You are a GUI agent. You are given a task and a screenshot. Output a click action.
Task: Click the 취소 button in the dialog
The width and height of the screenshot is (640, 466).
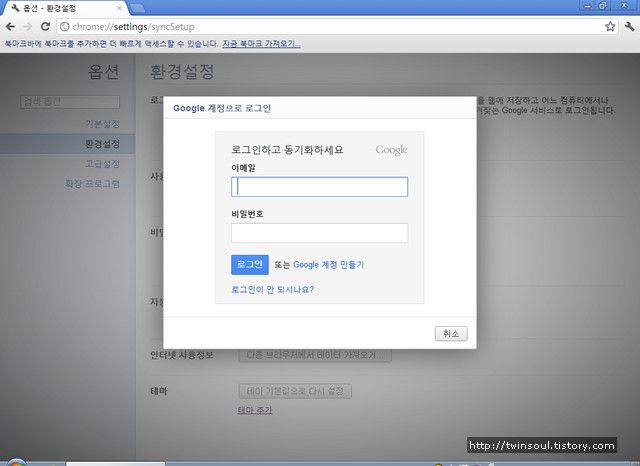(451, 334)
